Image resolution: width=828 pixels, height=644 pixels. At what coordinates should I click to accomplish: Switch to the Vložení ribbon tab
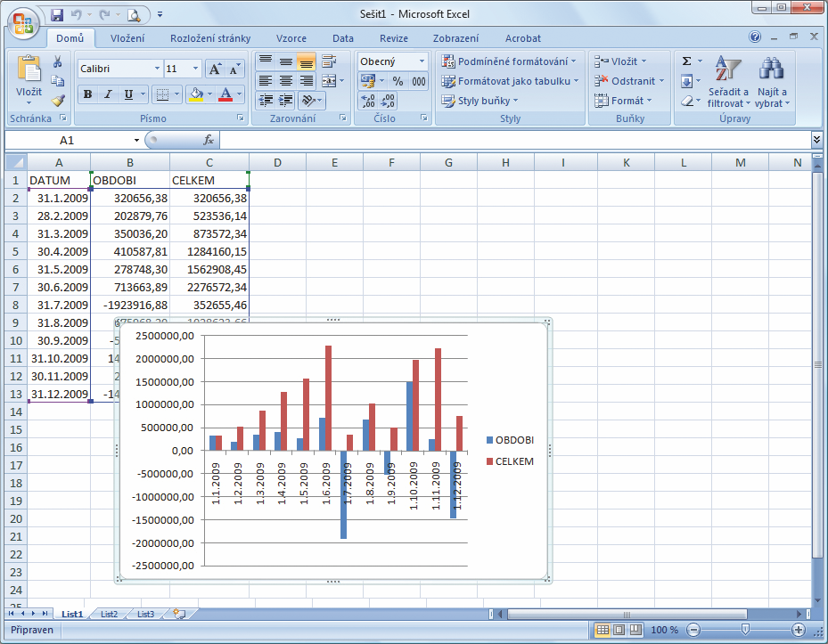(x=127, y=38)
